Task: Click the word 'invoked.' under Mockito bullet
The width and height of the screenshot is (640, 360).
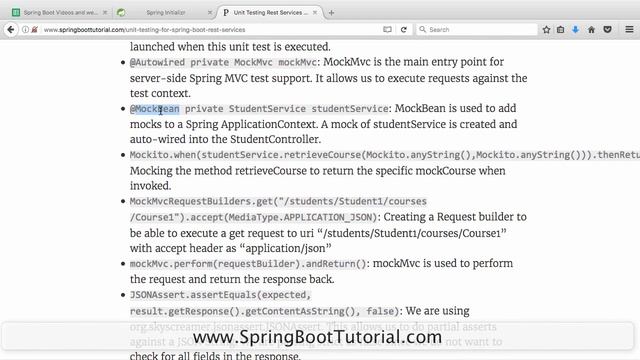Action: (x=150, y=186)
